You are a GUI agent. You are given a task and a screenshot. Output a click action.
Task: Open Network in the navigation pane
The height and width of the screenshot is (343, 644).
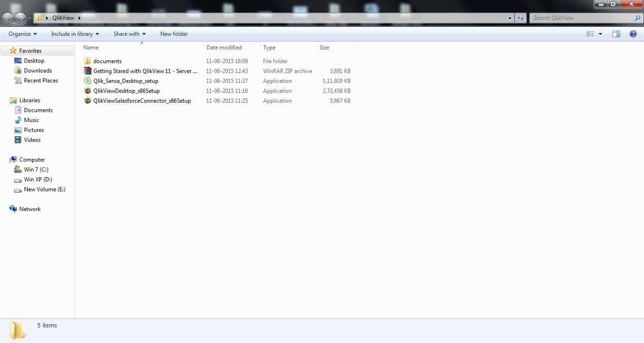pyautogui.click(x=25, y=209)
